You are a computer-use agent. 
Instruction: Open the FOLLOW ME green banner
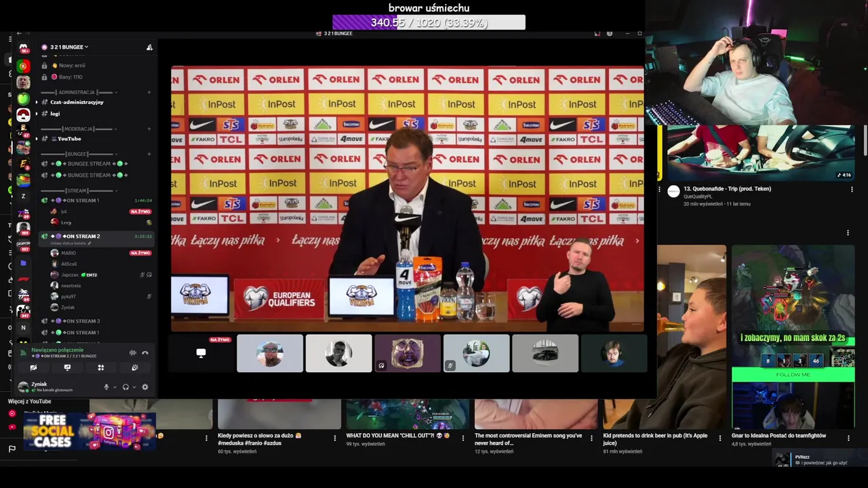pyautogui.click(x=793, y=374)
